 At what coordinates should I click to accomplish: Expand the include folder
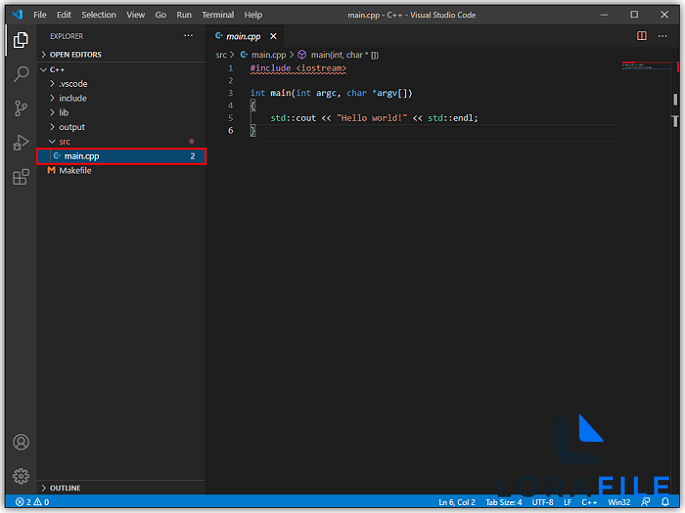(x=121, y=98)
